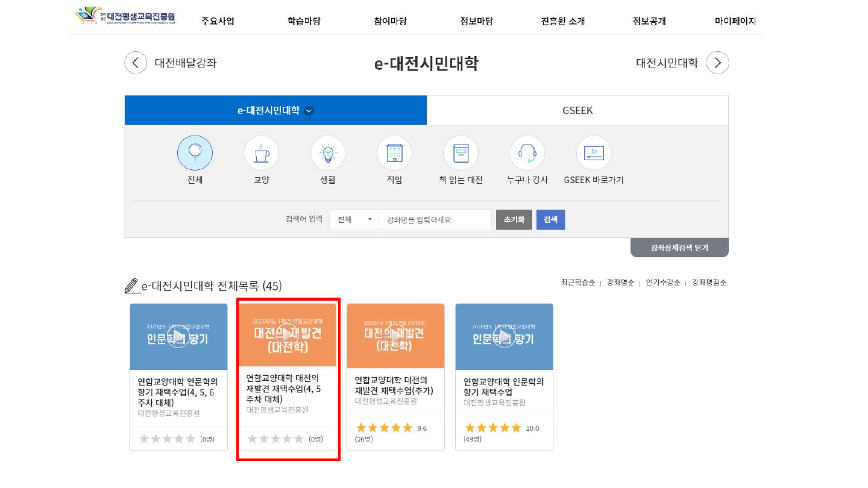Select the 생활 light bulb icon
Screen dimensions: 868x488
(328, 153)
